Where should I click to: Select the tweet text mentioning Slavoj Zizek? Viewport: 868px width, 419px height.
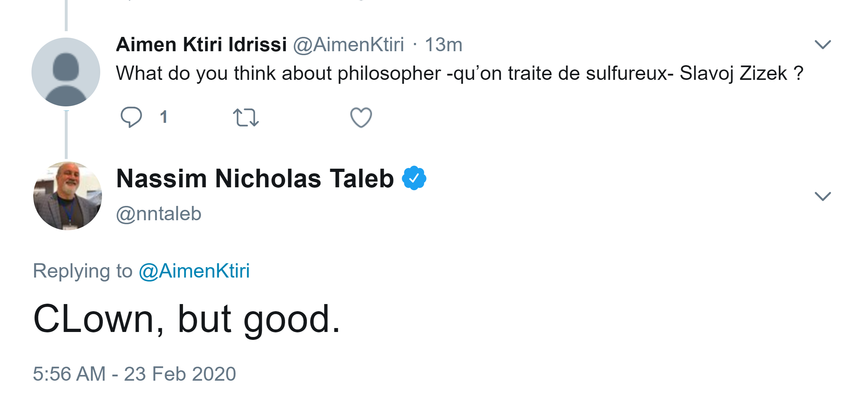[x=460, y=73]
